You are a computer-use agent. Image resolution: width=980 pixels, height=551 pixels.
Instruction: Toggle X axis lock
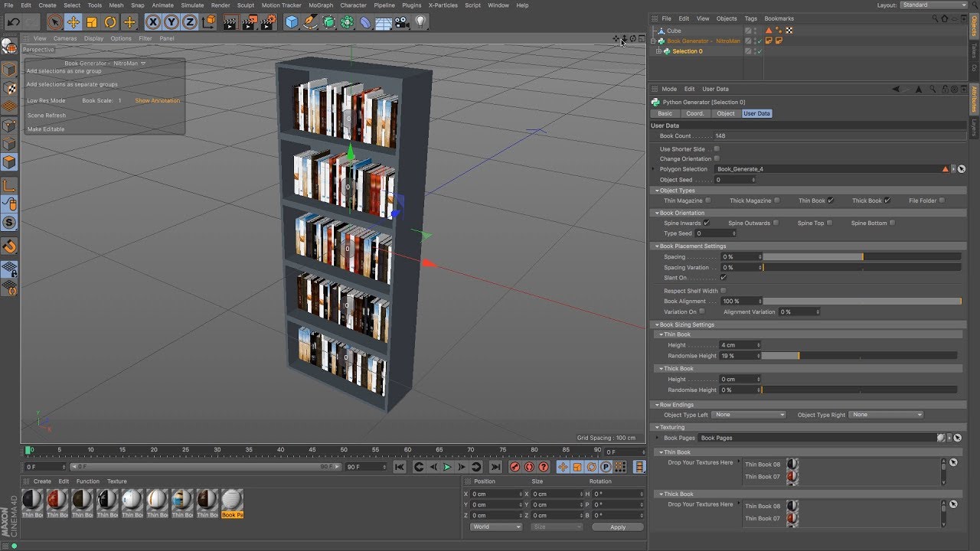click(x=153, y=22)
